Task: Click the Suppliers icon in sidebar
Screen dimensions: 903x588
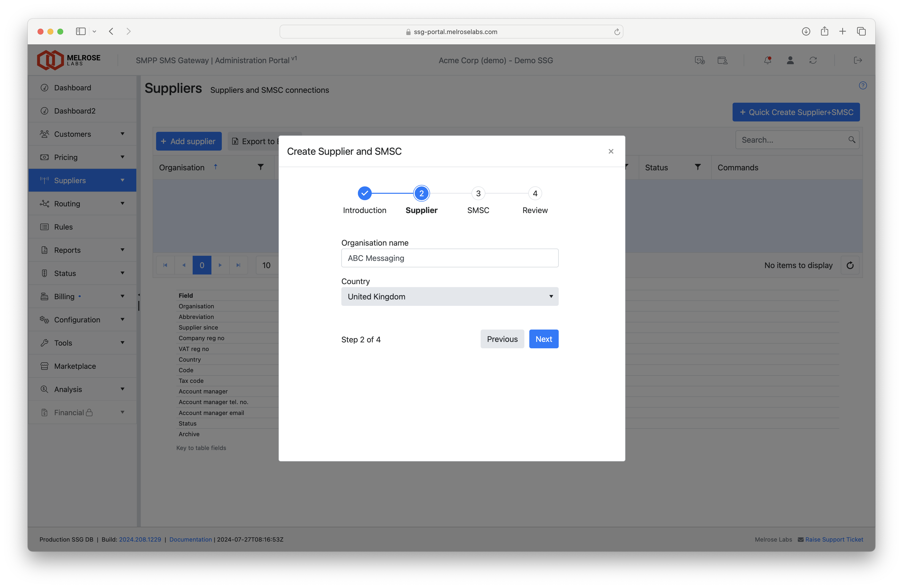Action: (45, 179)
